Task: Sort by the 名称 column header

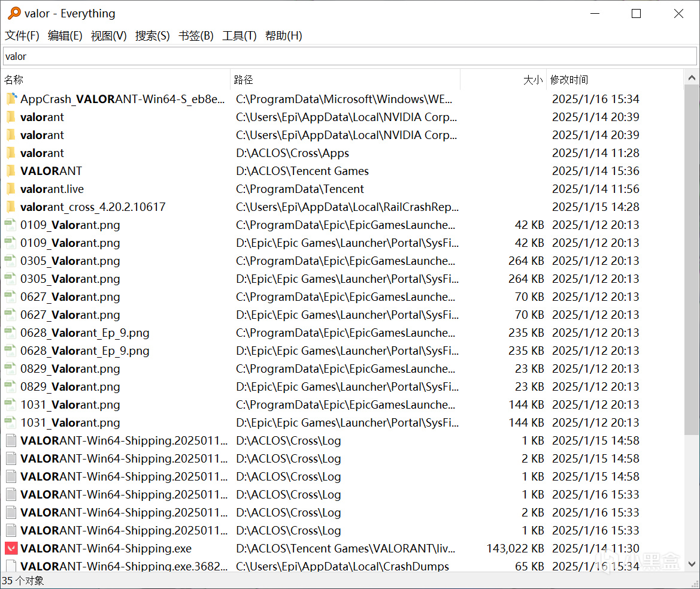Action: click(116, 80)
